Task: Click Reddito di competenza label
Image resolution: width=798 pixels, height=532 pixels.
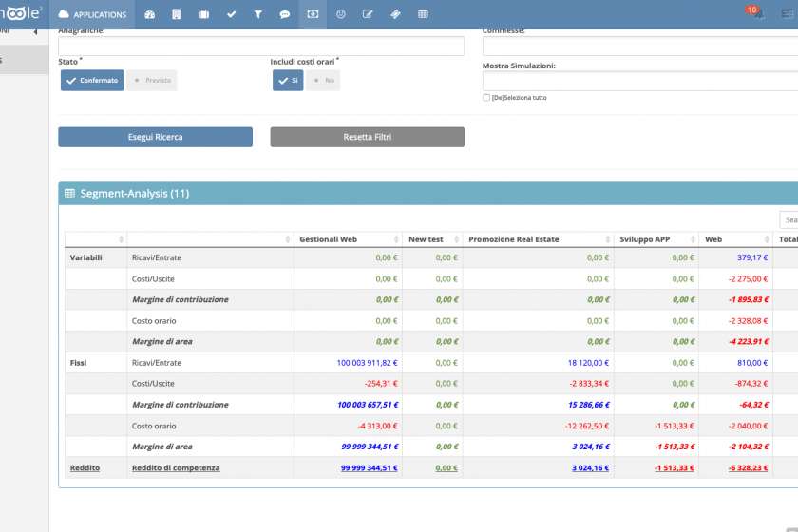Action: (176, 467)
